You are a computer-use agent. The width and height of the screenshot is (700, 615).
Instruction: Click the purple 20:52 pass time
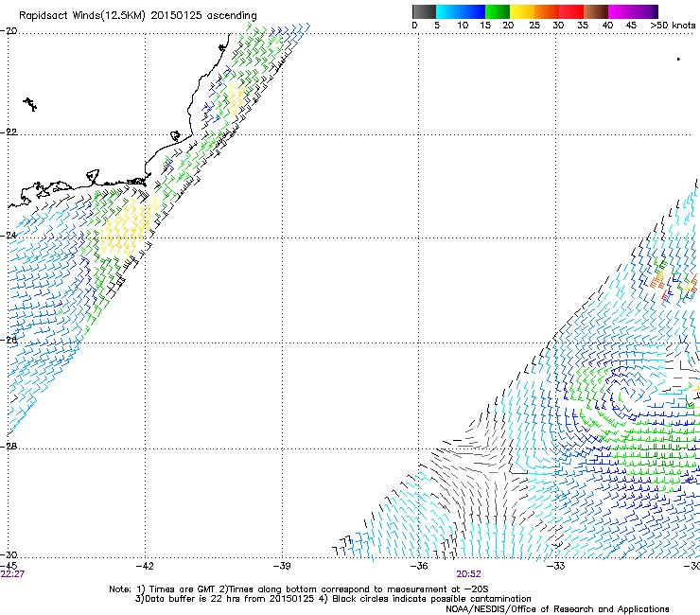pyautogui.click(x=469, y=574)
